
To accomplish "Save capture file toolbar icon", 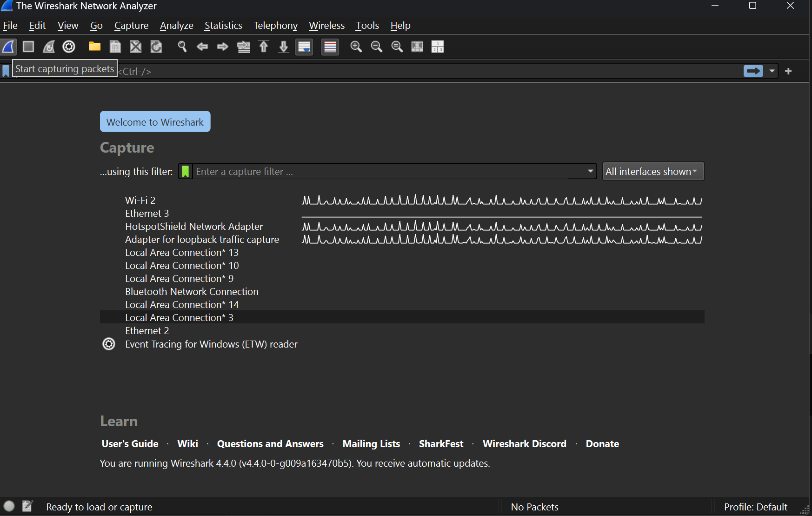I will [x=115, y=47].
